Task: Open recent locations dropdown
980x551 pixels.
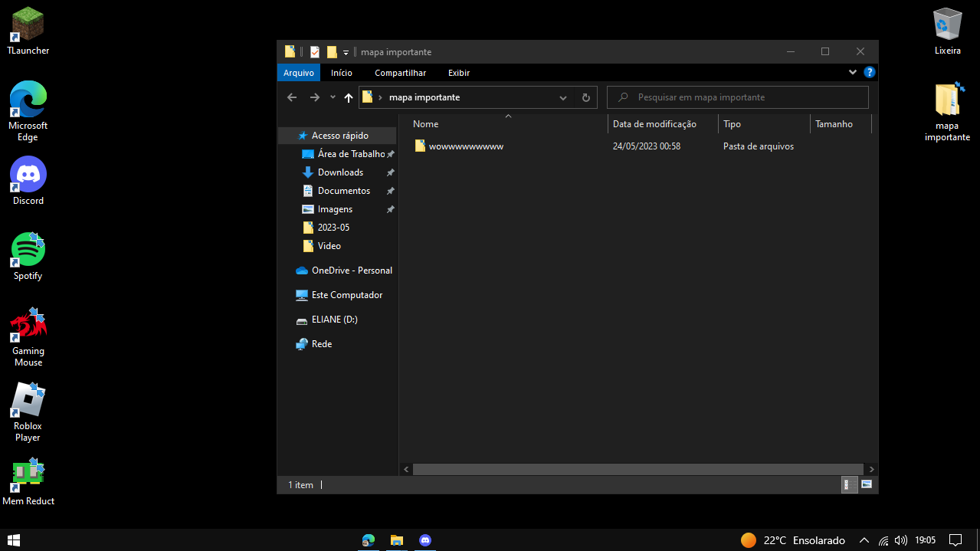Action: [x=333, y=97]
